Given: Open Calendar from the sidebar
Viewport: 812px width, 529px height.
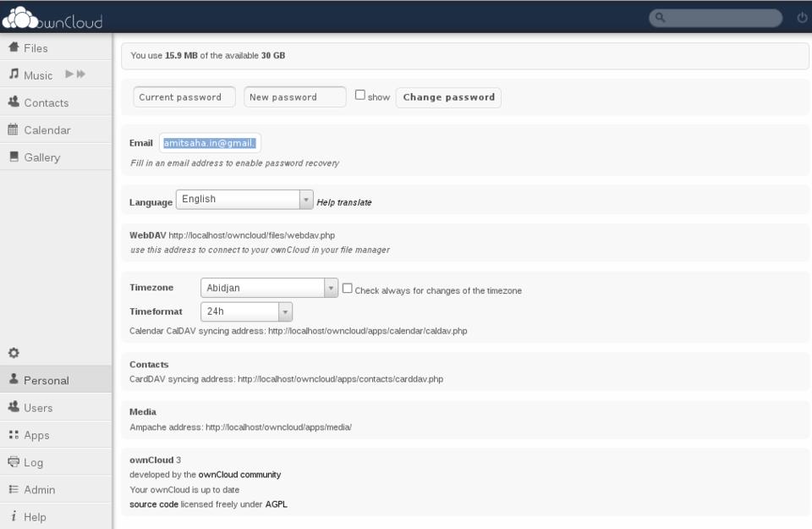Looking at the screenshot, I should click(x=56, y=130).
